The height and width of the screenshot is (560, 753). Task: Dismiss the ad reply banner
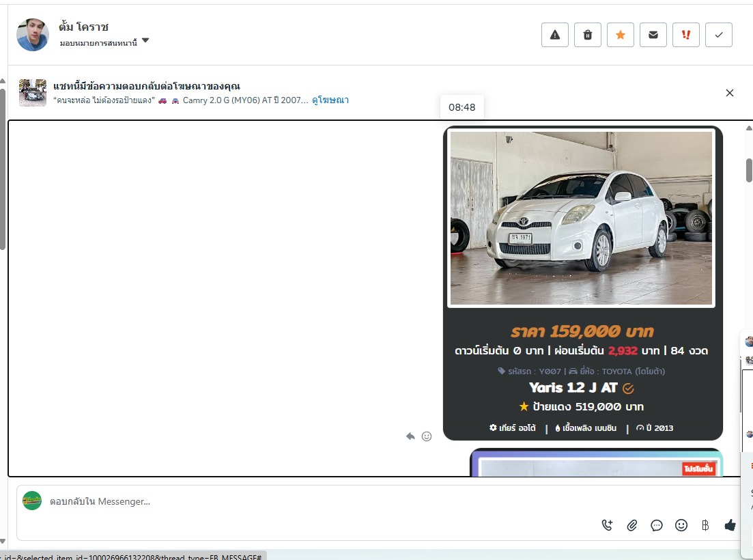(730, 93)
